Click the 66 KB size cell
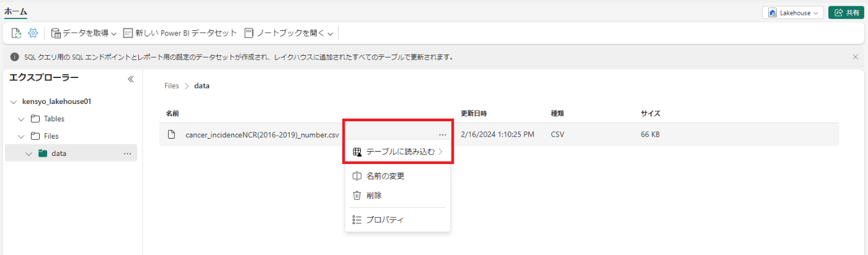The width and height of the screenshot is (868, 255). point(650,134)
